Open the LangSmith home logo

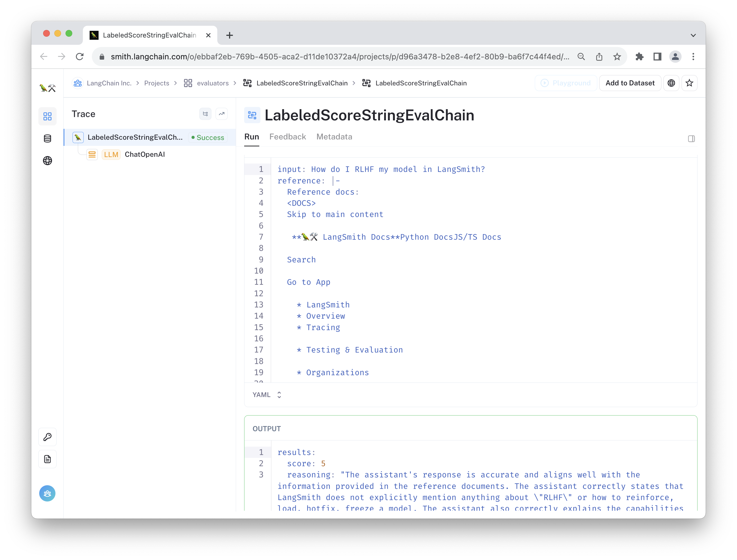coord(47,88)
